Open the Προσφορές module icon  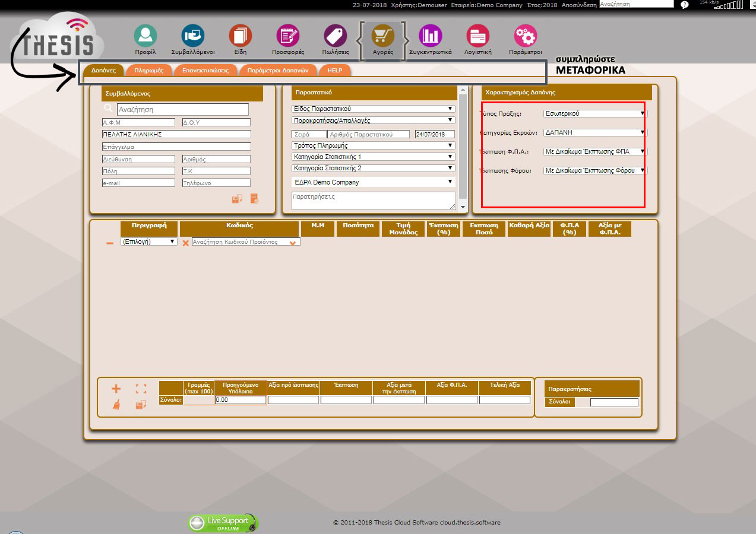tap(288, 36)
